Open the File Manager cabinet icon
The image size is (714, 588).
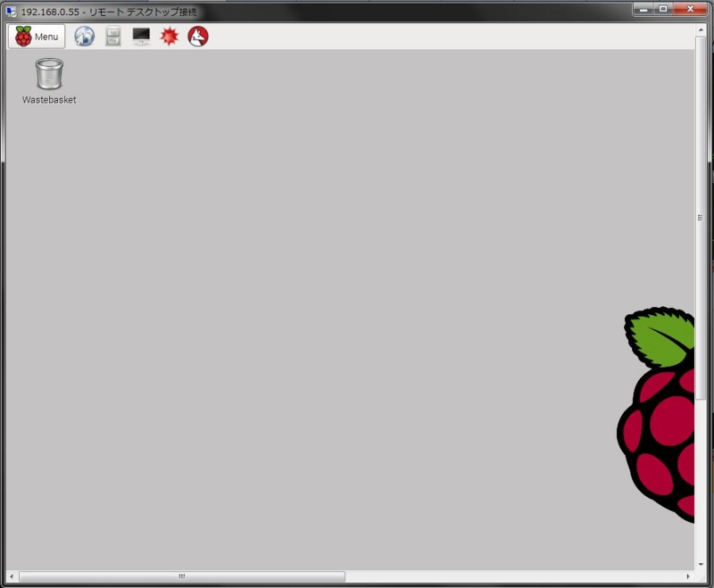click(x=113, y=37)
